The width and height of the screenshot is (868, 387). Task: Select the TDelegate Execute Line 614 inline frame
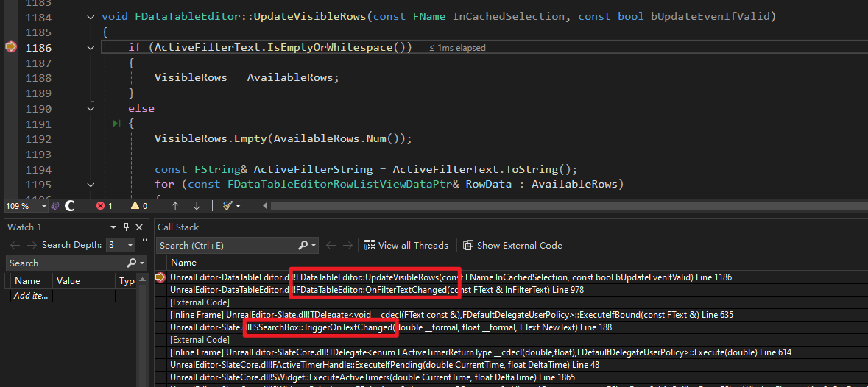pos(481,352)
